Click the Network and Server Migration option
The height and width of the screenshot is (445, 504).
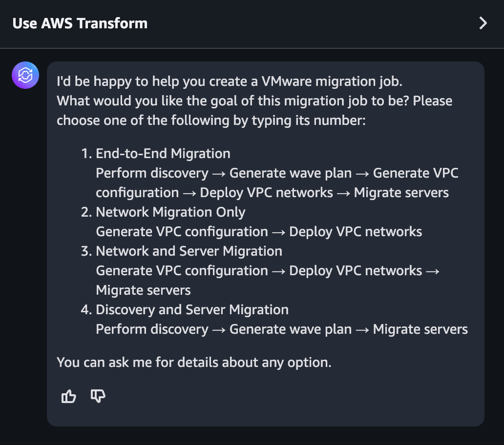click(x=189, y=251)
